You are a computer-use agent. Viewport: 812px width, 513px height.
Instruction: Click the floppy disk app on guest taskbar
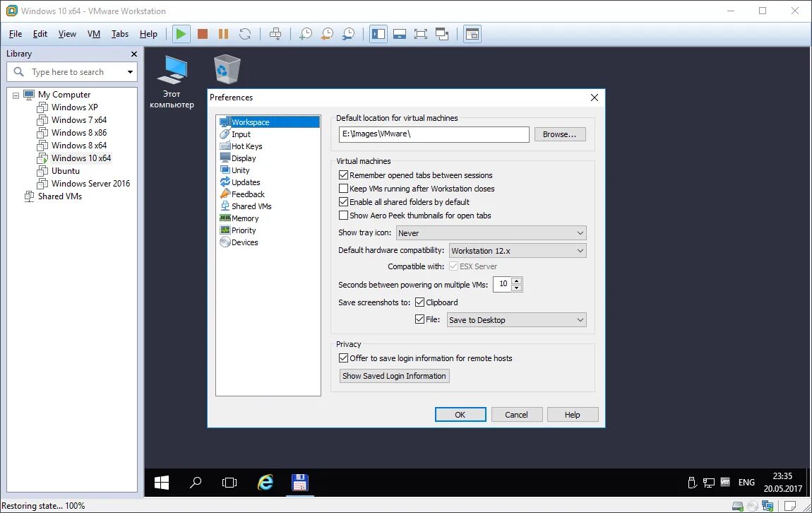tap(300, 483)
